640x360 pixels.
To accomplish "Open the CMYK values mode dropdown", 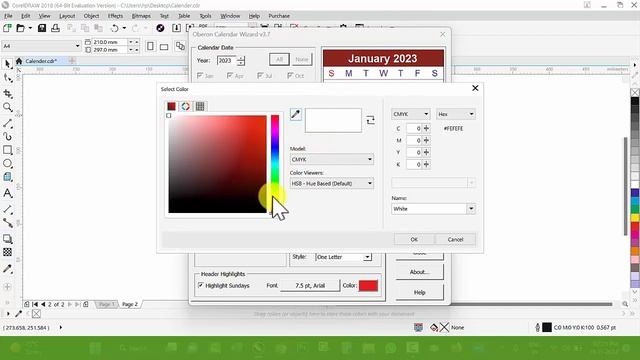I will pyautogui.click(x=410, y=114).
